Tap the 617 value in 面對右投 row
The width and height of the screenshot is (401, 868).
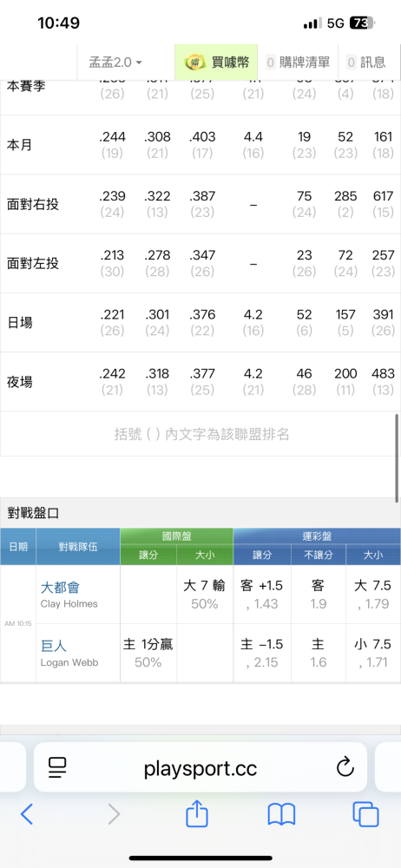pos(384,196)
